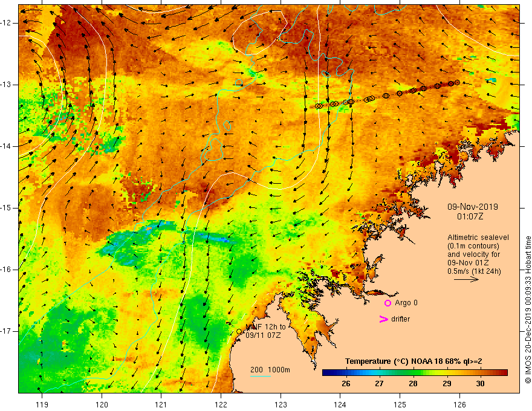The image size is (532, 411).
Task: Click the '01:07Z' time label
Action: [470, 216]
